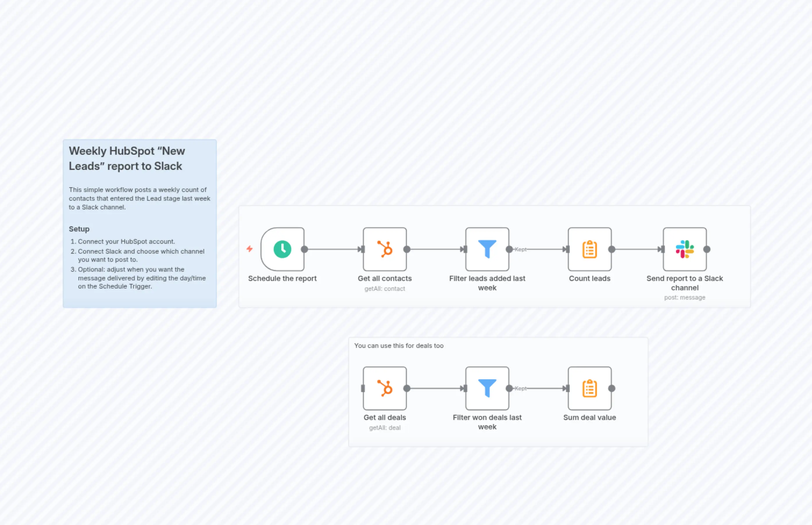
Task: Select the clipboard icon on Count leads
Action: tap(589, 249)
